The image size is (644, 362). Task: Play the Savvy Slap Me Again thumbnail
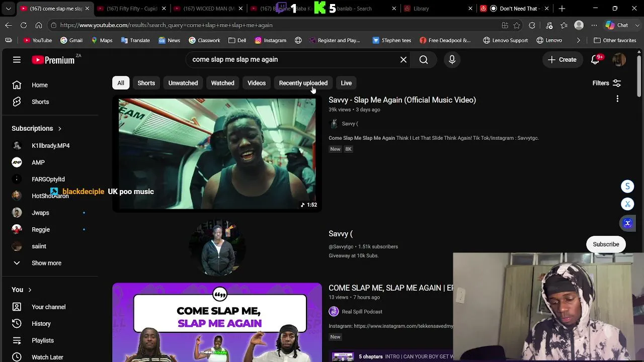217,153
